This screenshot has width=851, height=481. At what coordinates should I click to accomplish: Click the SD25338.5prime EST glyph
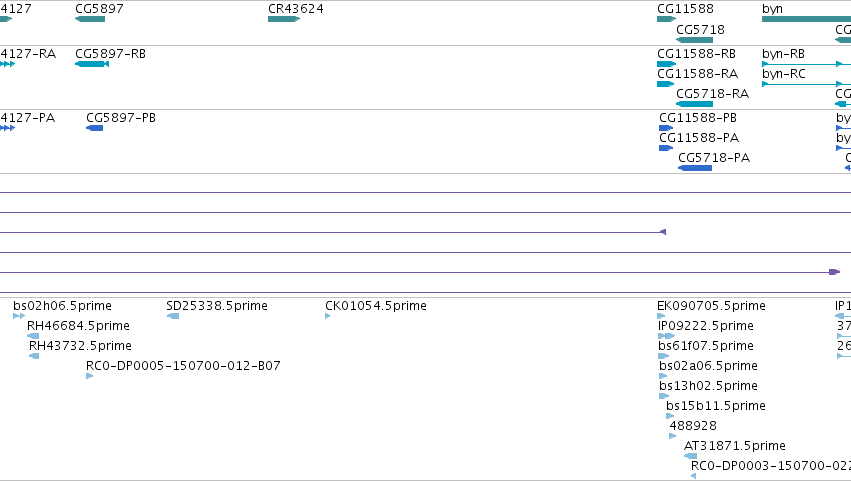pyautogui.click(x=173, y=316)
